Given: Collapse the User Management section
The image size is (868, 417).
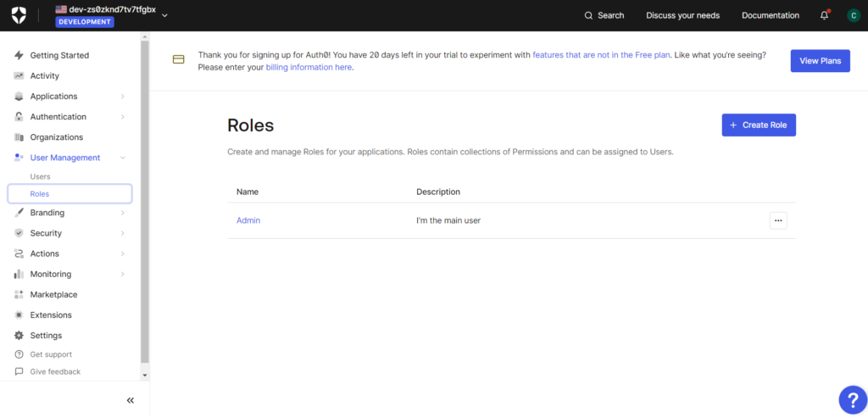Looking at the screenshot, I should tap(123, 158).
